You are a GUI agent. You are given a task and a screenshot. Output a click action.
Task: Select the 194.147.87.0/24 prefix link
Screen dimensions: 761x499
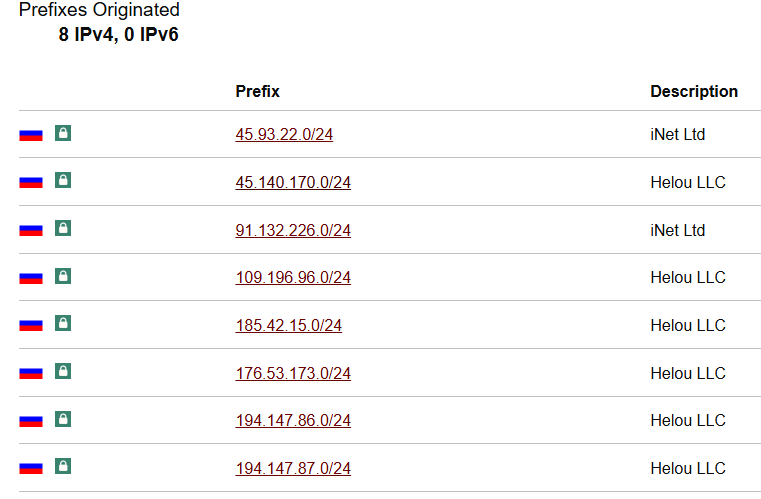pos(293,468)
